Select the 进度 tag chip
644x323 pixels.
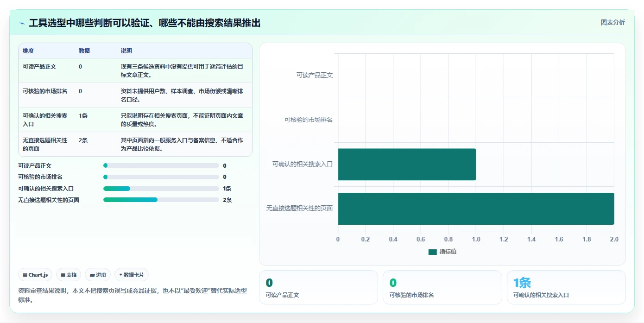(98, 275)
